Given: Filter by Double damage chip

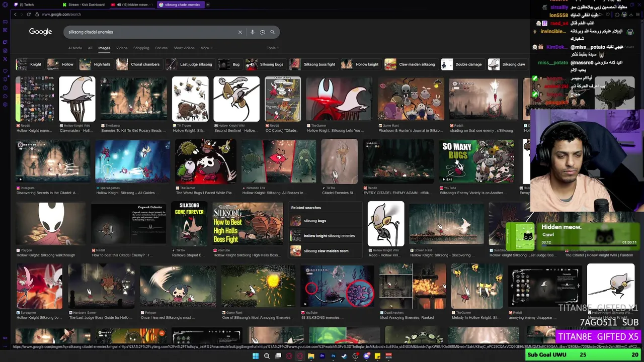Looking at the screenshot, I should (x=462, y=64).
